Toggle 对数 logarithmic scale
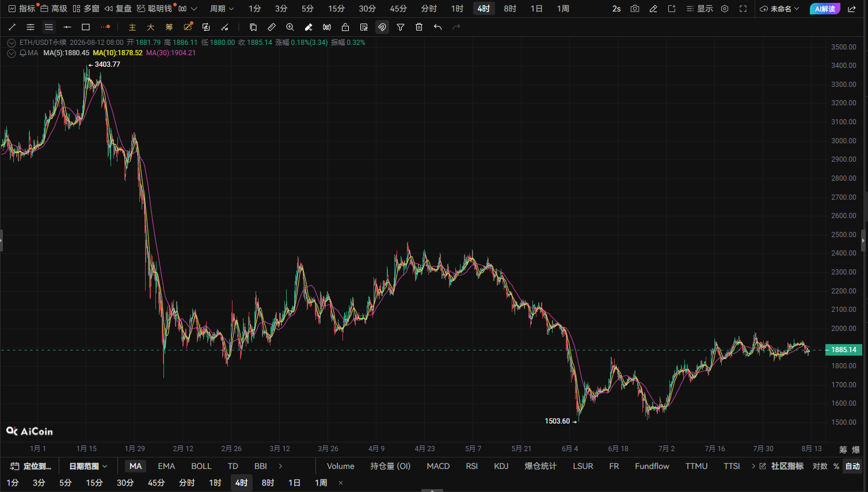This screenshot has width=868, height=492. [820, 466]
